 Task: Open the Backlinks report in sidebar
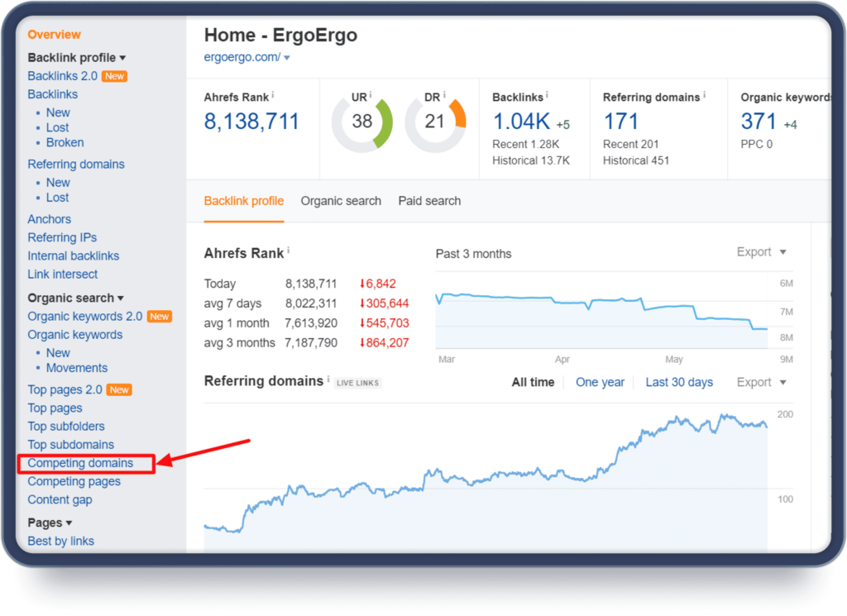pos(52,94)
